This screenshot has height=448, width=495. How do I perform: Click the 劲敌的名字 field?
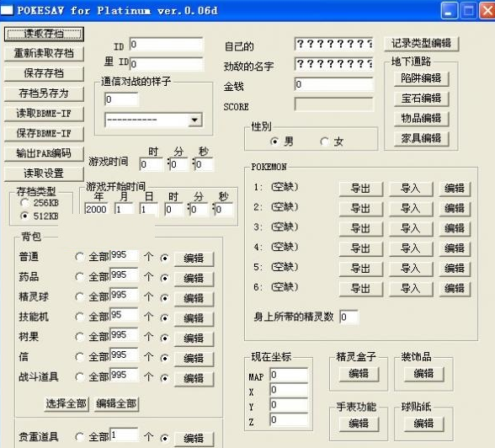pyautogui.click(x=333, y=64)
